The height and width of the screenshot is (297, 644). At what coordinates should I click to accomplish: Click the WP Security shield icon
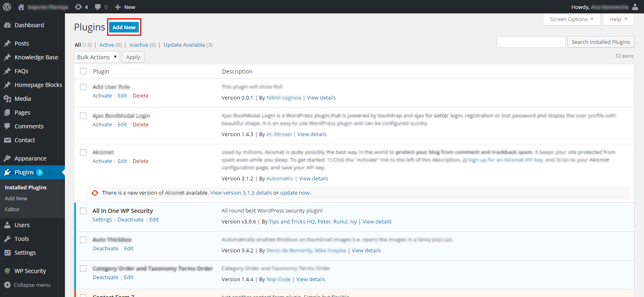pyautogui.click(x=7, y=271)
